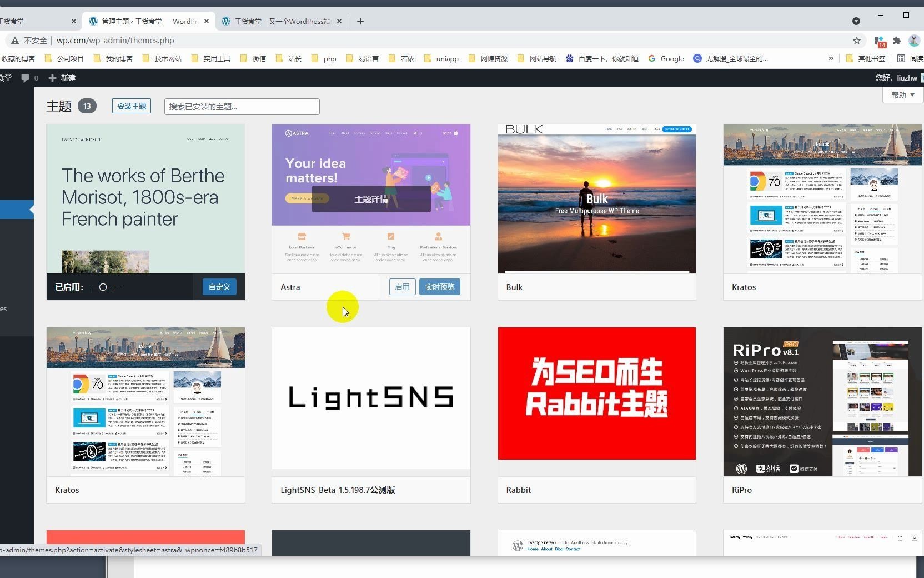
Task: Open the Kratos theme thumbnail left of LightSNS
Action: click(x=145, y=402)
